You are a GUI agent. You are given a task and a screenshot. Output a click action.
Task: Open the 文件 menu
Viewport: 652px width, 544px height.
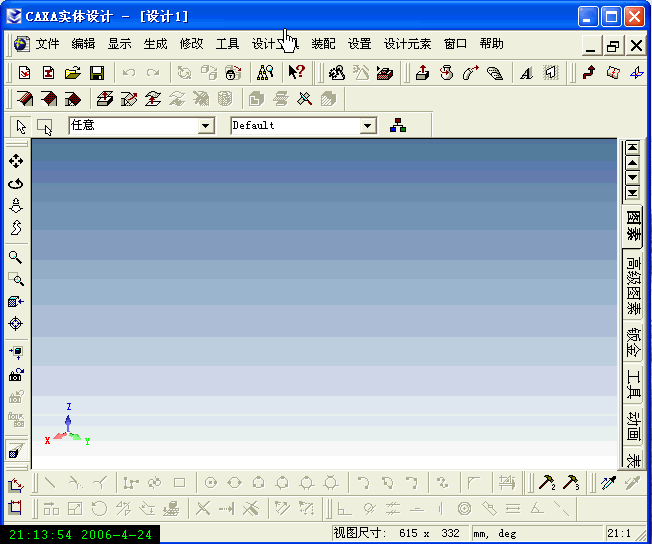pos(47,44)
